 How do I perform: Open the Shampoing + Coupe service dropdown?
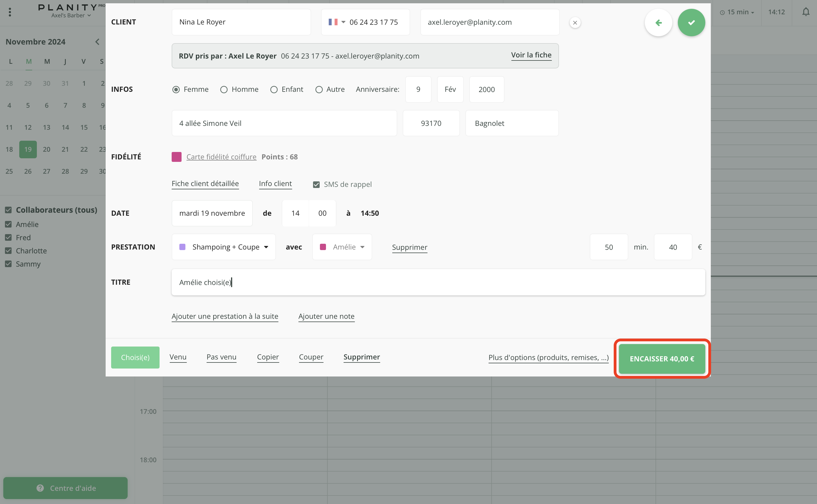pyautogui.click(x=224, y=247)
